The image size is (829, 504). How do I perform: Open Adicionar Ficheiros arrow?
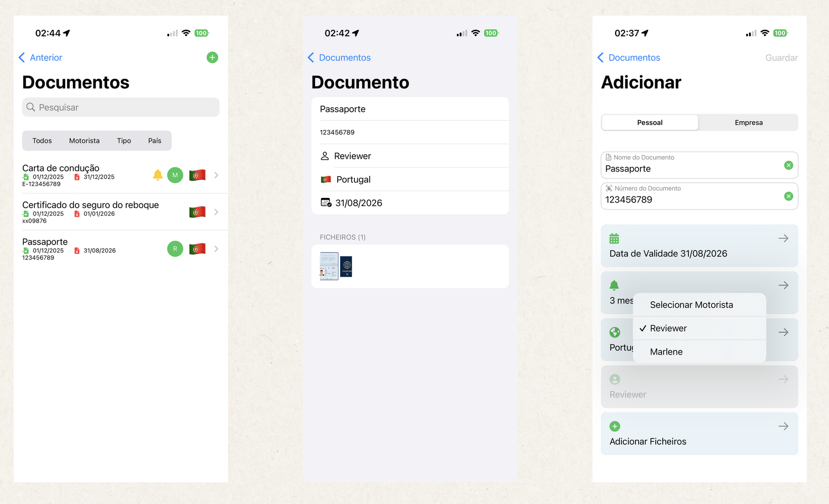click(x=783, y=426)
